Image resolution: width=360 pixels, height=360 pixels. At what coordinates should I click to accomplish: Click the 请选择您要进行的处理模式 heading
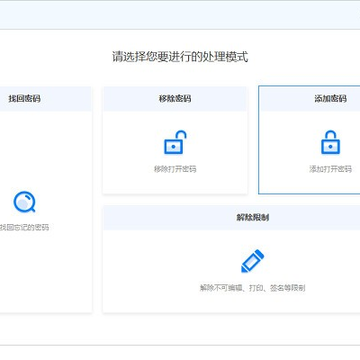180,57
